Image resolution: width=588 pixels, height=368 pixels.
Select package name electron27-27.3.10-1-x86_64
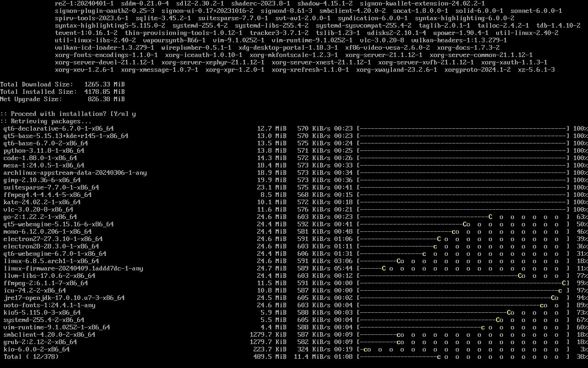tap(53, 239)
